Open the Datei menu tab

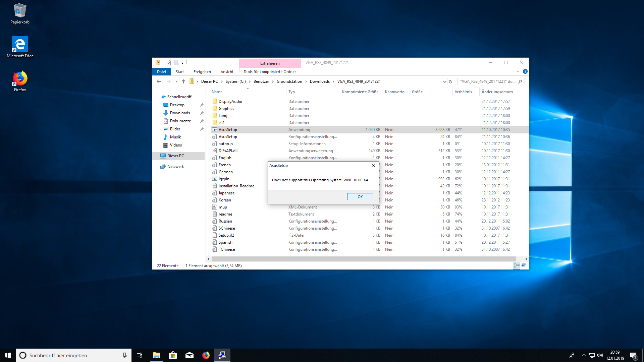click(161, 72)
